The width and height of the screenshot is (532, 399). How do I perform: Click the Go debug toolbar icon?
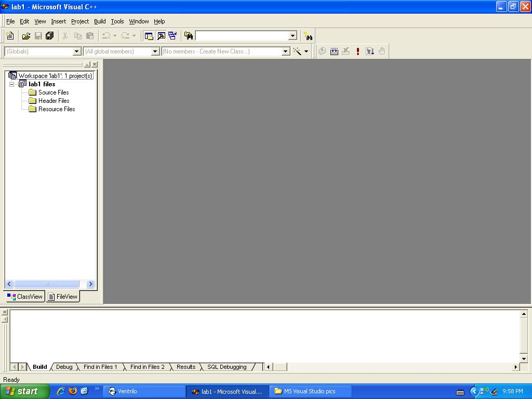[370, 51]
